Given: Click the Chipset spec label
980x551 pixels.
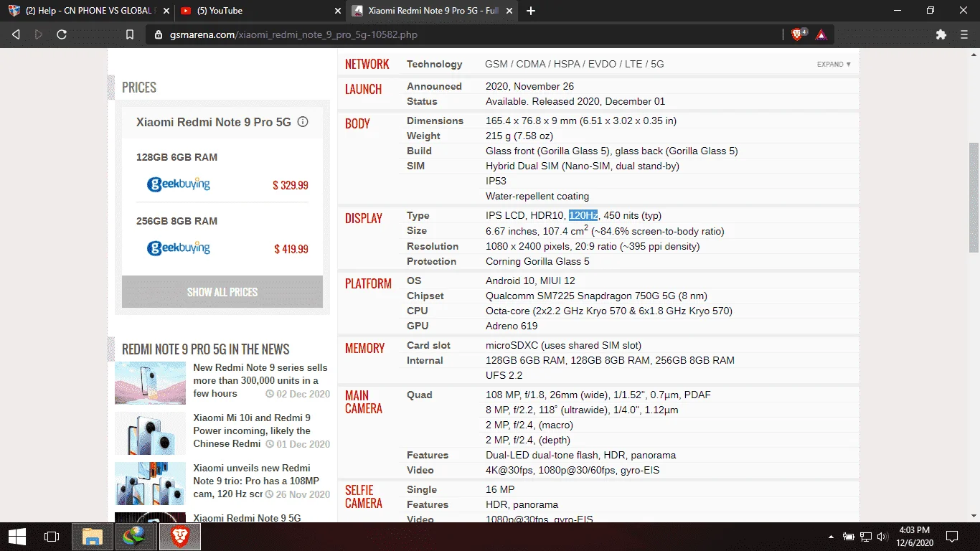Looking at the screenshot, I should [x=425, y=296].
